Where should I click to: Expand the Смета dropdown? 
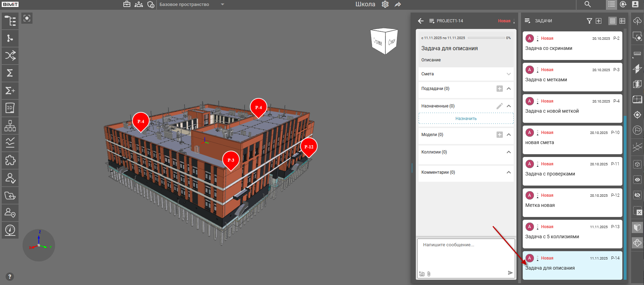coord(508,74)
